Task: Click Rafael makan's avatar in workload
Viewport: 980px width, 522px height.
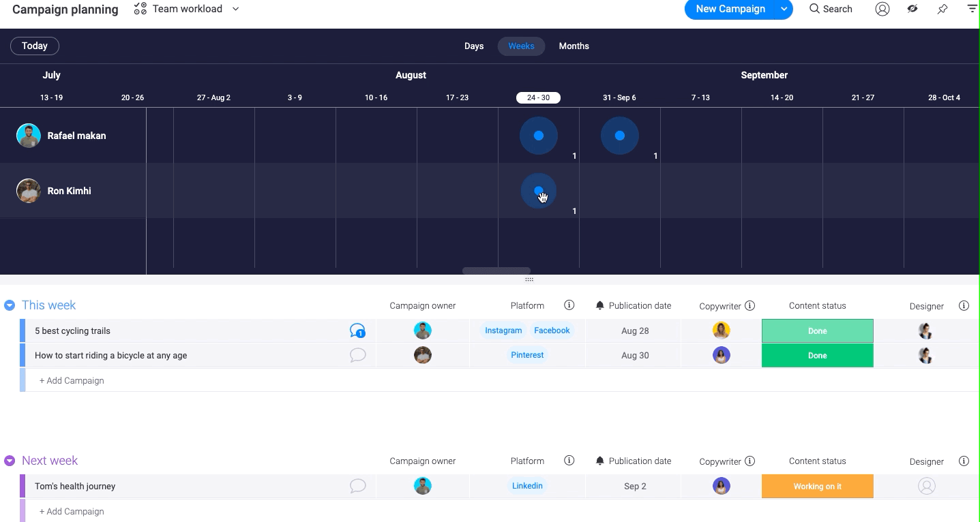Action: pos(29,136)
